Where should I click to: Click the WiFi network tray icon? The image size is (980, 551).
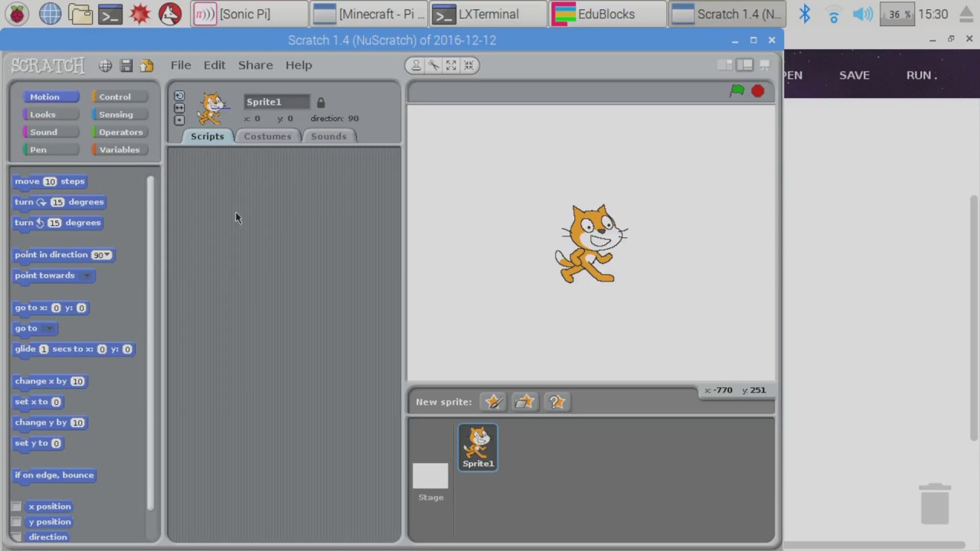[x=834, y=14]
